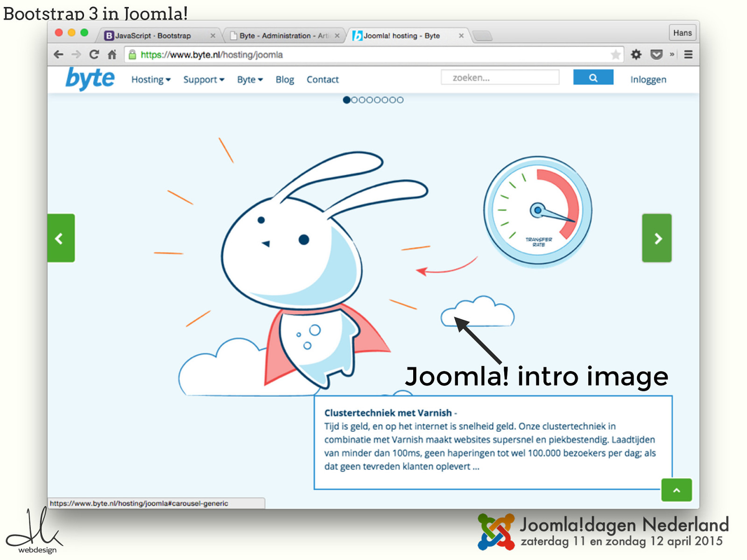747x560 pixels.
Task: Select the fourth carousel indicator dot
Action: (x=370, y=100)
